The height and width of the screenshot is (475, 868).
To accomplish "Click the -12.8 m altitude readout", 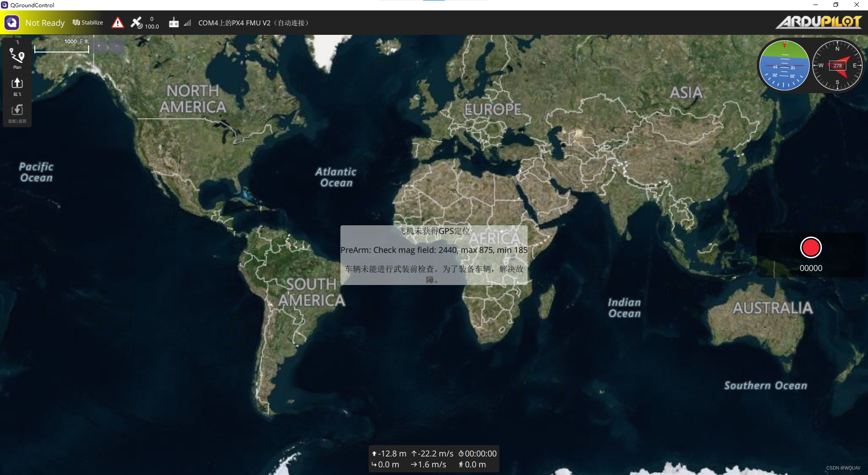I will pos(389,453).
